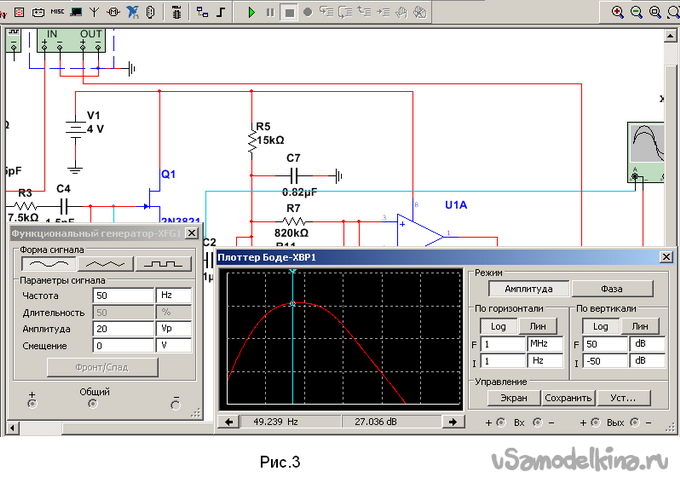The width and height of the screenshot is (680, 489).
Task: Select the square wave signal shape
Action: point(164,264)
